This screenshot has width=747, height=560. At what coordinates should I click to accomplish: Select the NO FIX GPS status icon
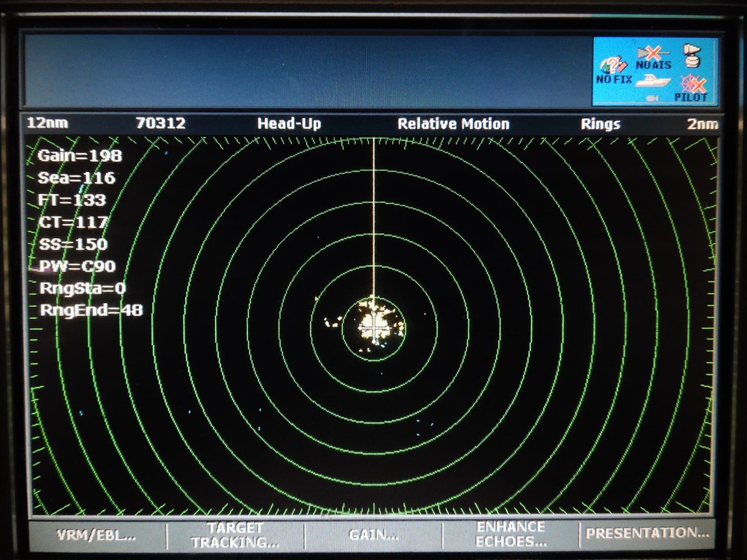coord(613,70)
